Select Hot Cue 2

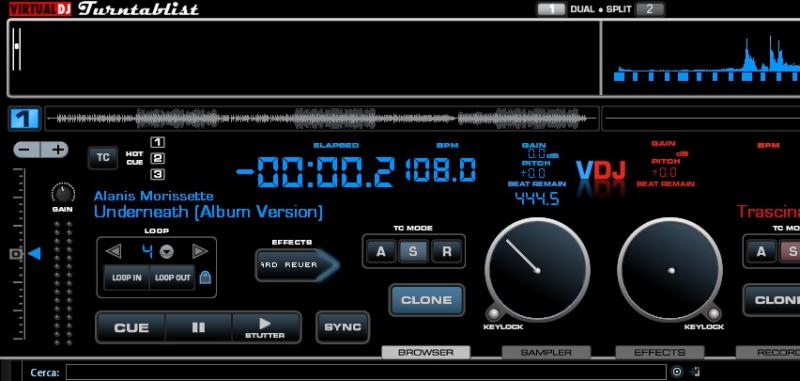(158, 158)
